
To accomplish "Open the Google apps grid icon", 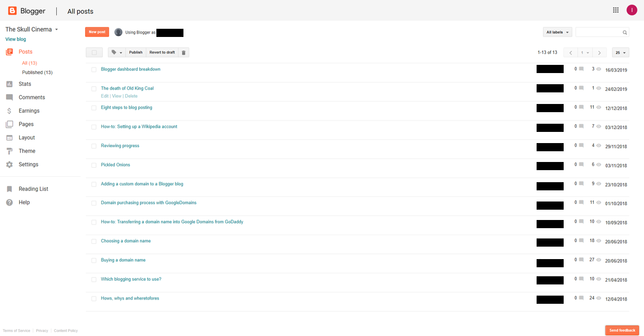I will pos(615,10).
